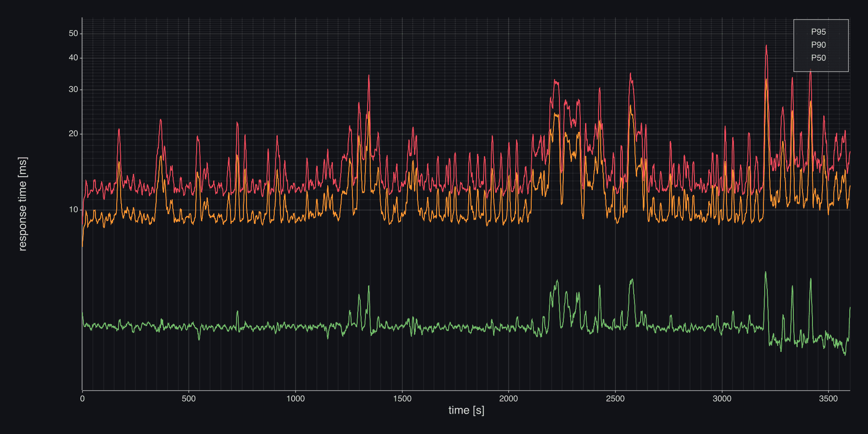Image resolution: width=868 pixels, height=434 pixels.
Task: Select the 40 tick on y-axis
Action: pyautogui.click(x=73, y=58)
